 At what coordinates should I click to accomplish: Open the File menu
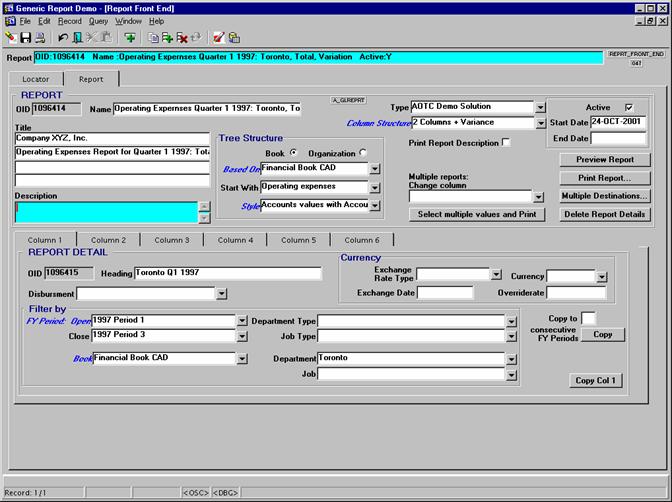coord(25,21)
